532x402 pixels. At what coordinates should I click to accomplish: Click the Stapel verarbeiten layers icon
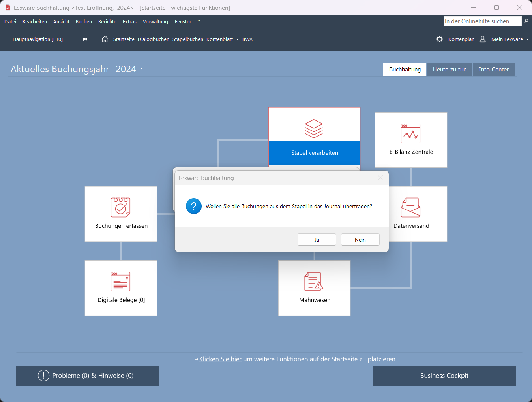coord(314,129)
